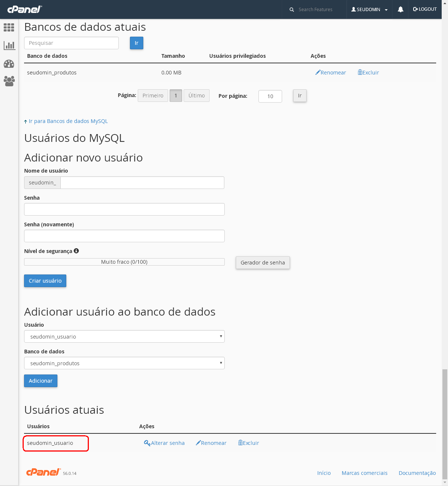This screenshot has width=448, height=486.
Task: Open the Usuário dropdown
Action: tap(124, 337)
